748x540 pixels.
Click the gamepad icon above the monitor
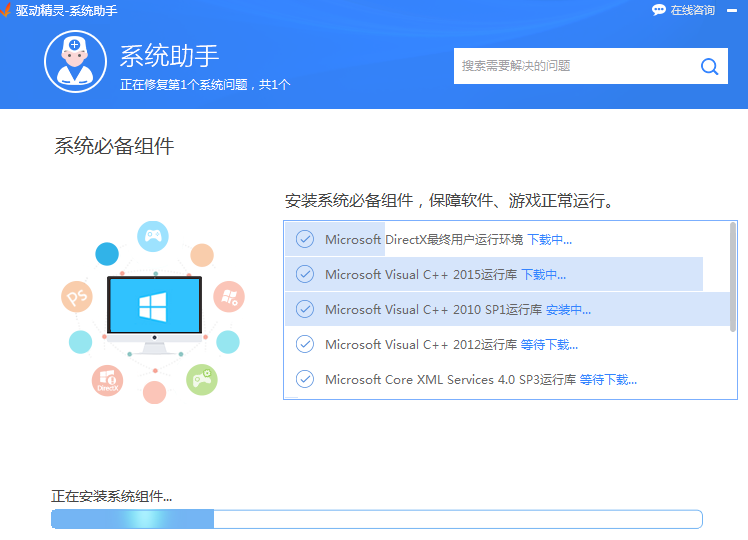click(x=153, y=236)
